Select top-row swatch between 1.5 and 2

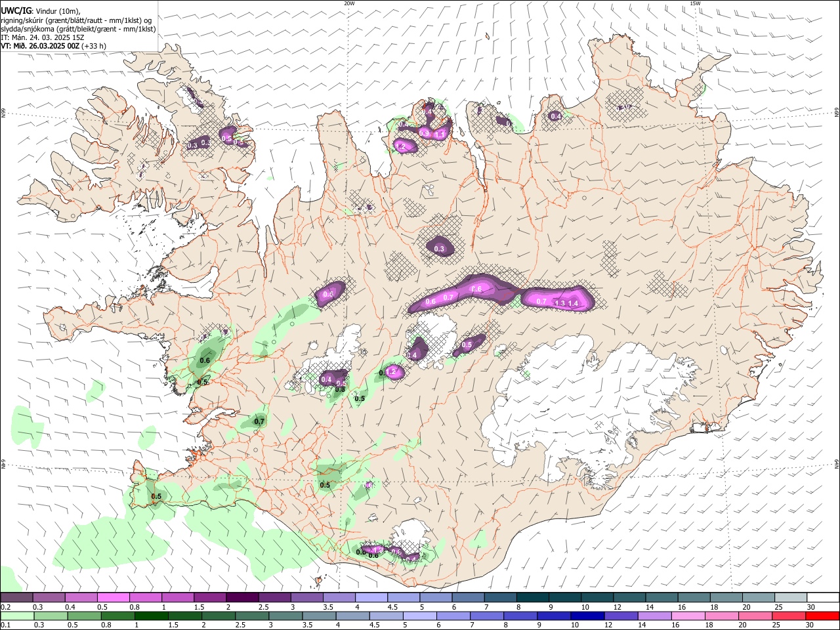(x=210, y=597)
